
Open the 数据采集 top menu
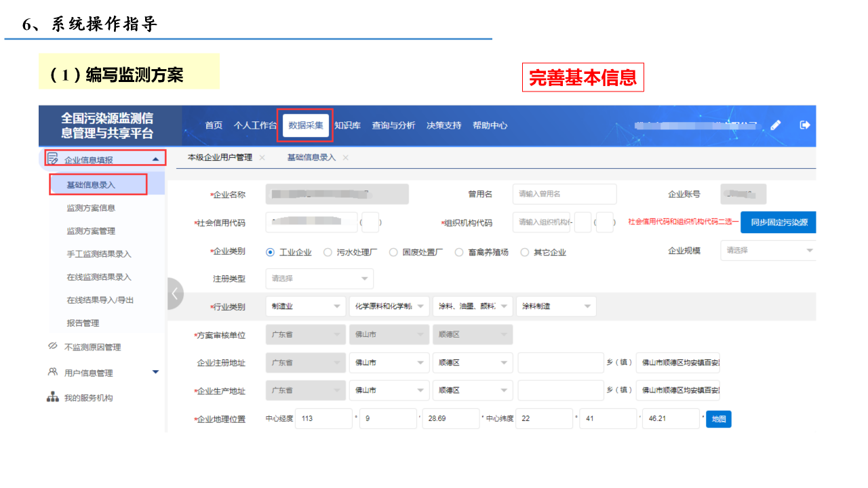pyautogui.click(x=305, y=125)
